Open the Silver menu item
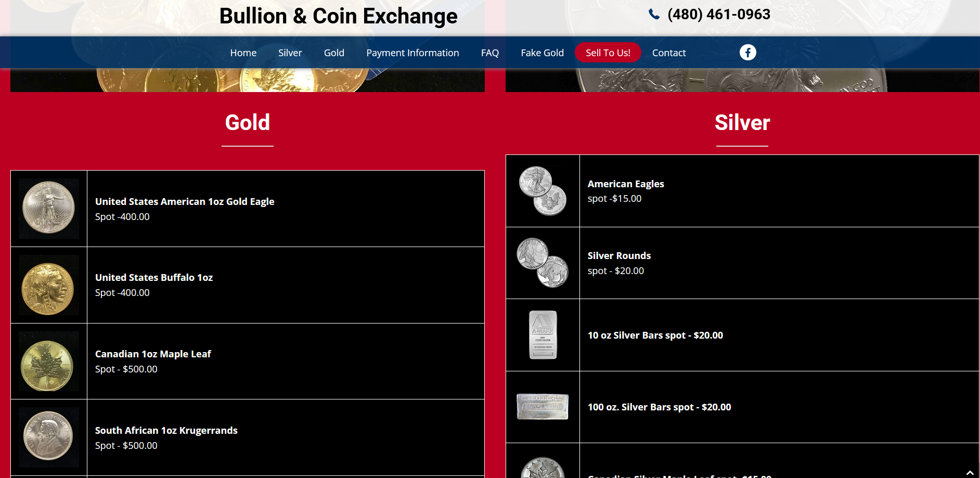This screenshot has height=478, width=980. click(290, 53)
